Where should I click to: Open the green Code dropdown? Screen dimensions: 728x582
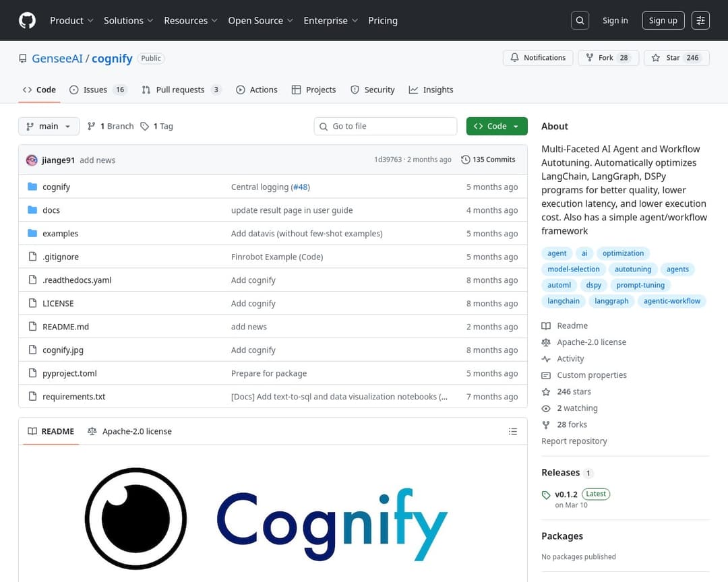point(497,126)
